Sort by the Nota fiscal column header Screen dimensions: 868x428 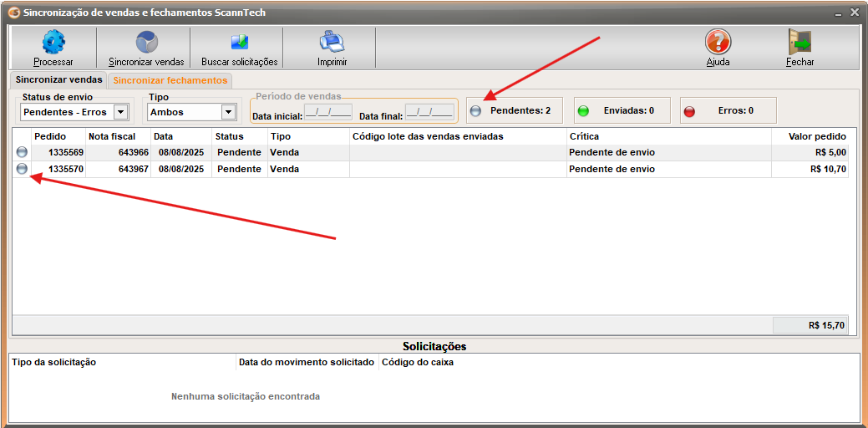coord(112,136)
